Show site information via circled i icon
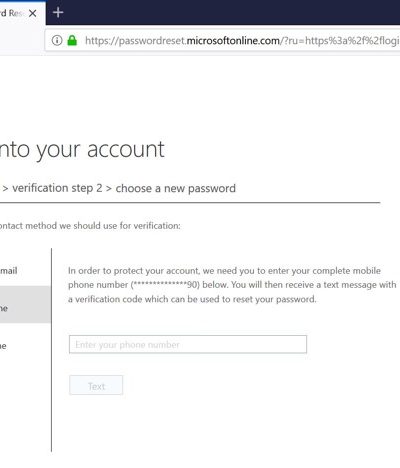This screenshot has height=468, width=400. pyautogui.click(x=57, y=41)
